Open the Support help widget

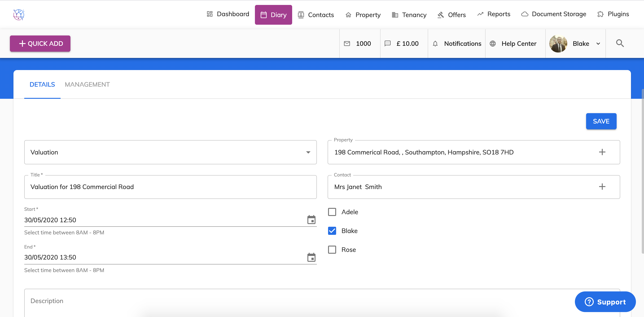605,302
